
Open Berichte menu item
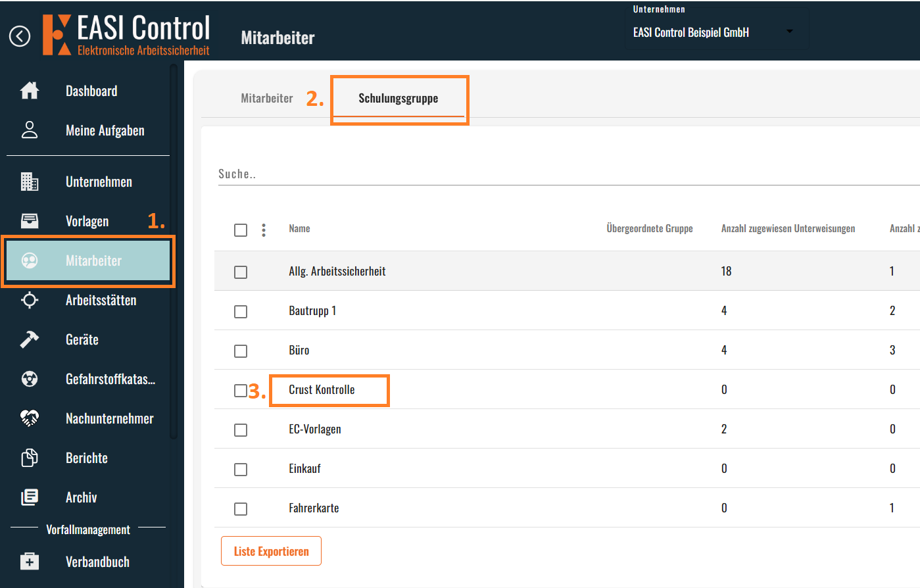point(88,458)
